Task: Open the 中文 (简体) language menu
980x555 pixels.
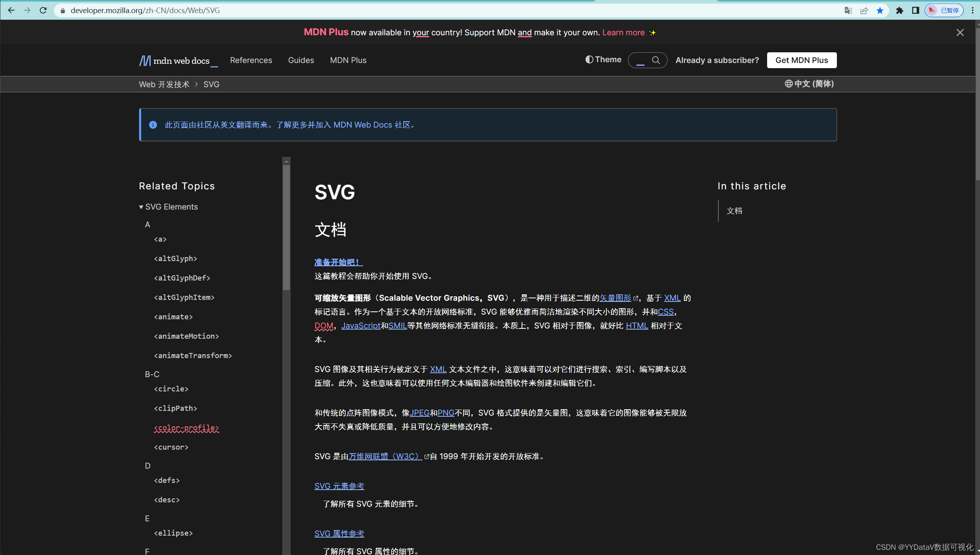Action: click(809, 84)
